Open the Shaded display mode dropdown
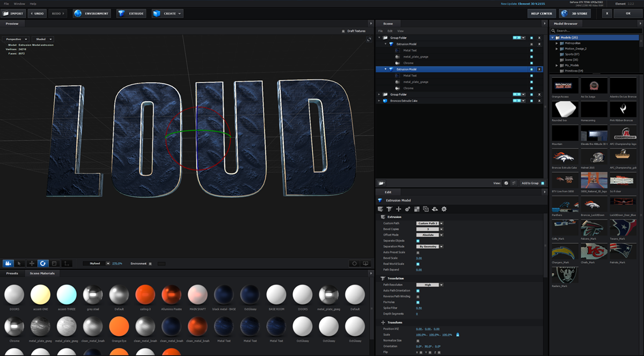The image size is (644, 356). click(42, 39)
